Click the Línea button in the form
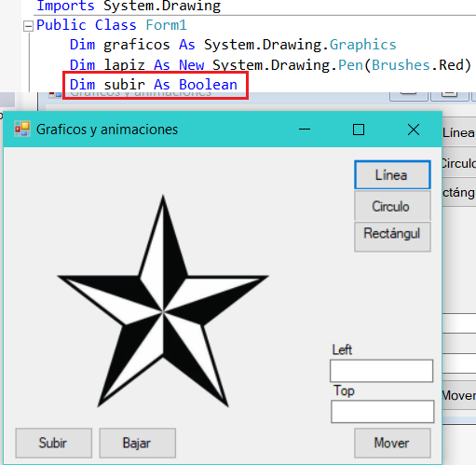Viewport: 476px width, 465px height. (392, 175)
